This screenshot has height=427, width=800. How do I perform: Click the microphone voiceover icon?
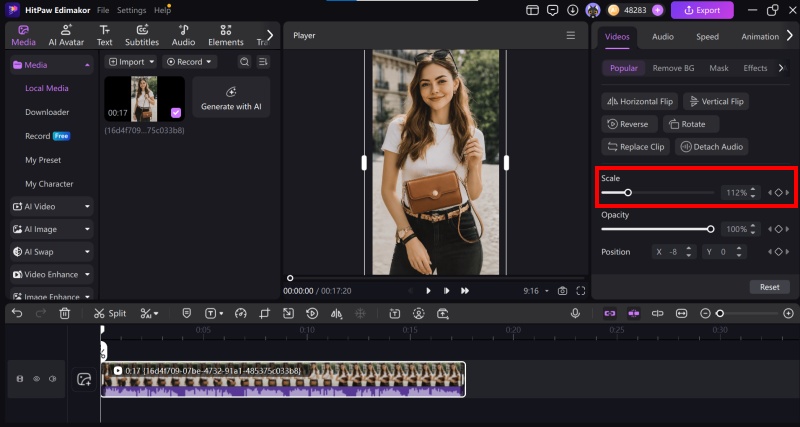point(575,313)
